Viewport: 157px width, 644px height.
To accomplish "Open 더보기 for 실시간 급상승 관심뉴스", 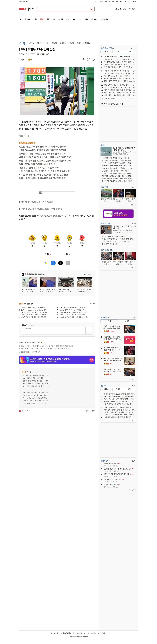I will [x=134, y=48].
